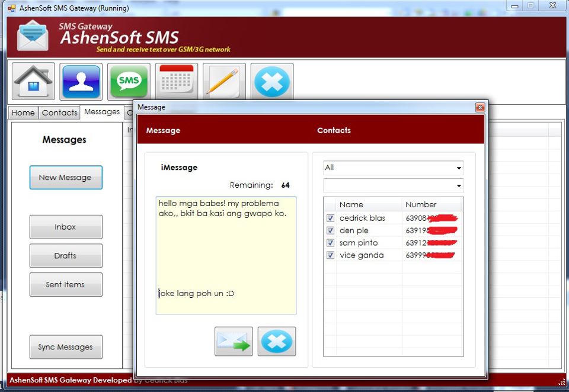
Task: Close the AshenSoft SMS Gateway main window
Action: pyautogui.click(x=552, y=6)
